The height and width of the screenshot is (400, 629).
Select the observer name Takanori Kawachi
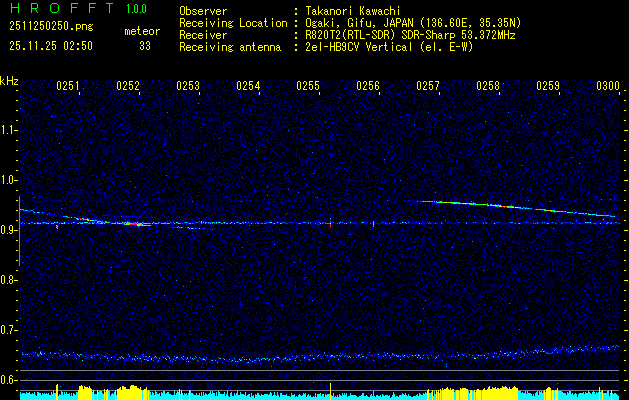pyautogui.click(x=353, y=10)
